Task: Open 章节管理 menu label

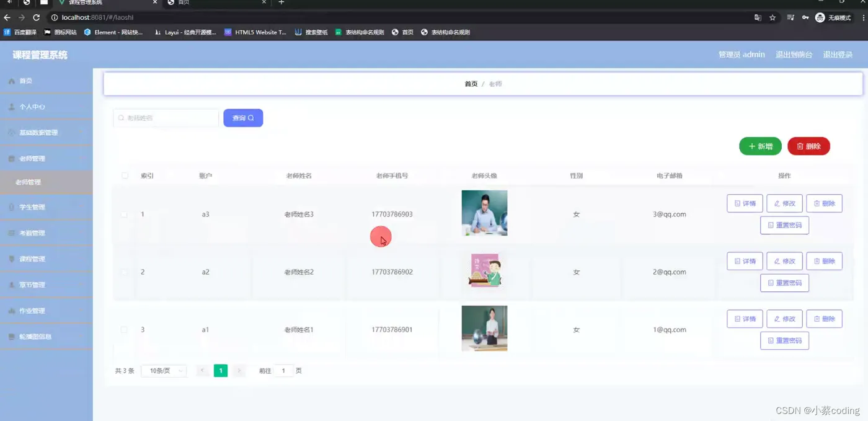Action: point(32,285)
